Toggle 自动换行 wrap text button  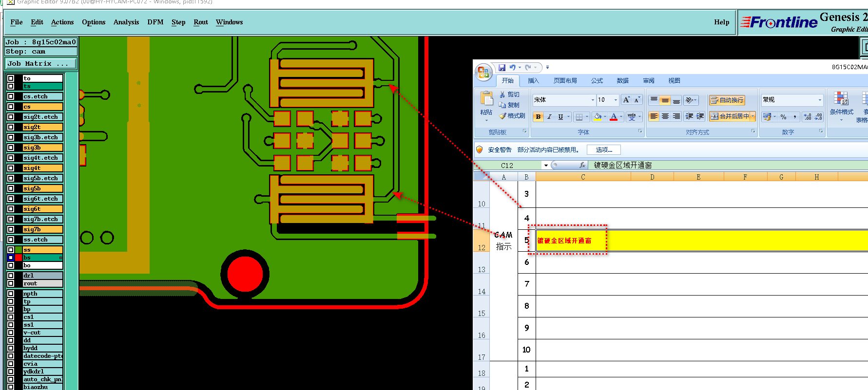727,100
